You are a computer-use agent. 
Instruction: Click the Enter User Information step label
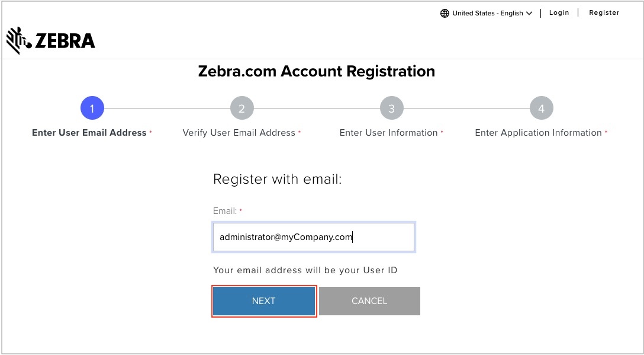389,133
